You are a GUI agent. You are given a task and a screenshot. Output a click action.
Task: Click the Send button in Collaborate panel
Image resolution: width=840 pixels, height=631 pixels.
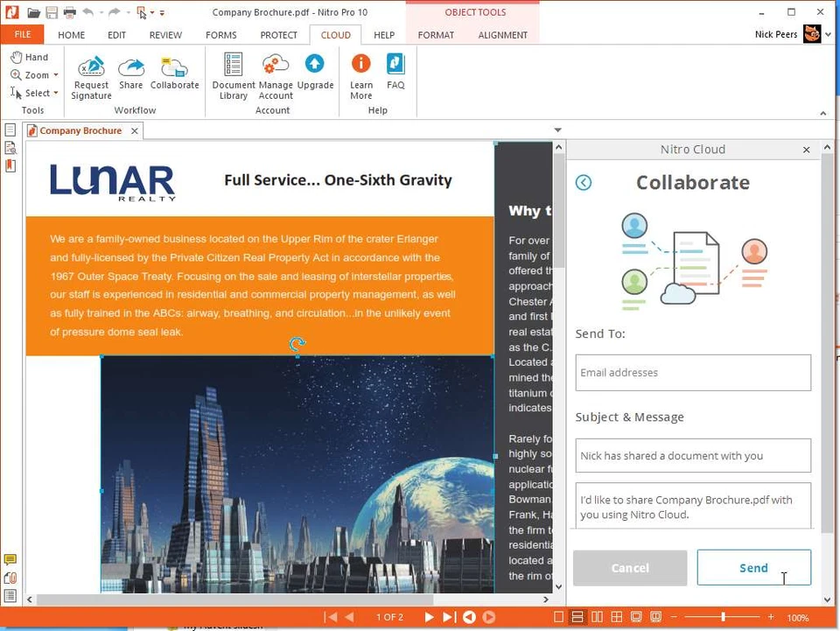753,567
